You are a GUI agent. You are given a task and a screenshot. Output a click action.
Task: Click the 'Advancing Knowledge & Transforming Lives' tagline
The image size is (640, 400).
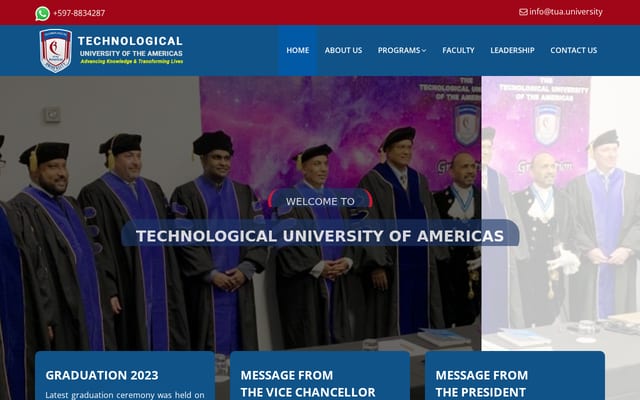(132, 62)
